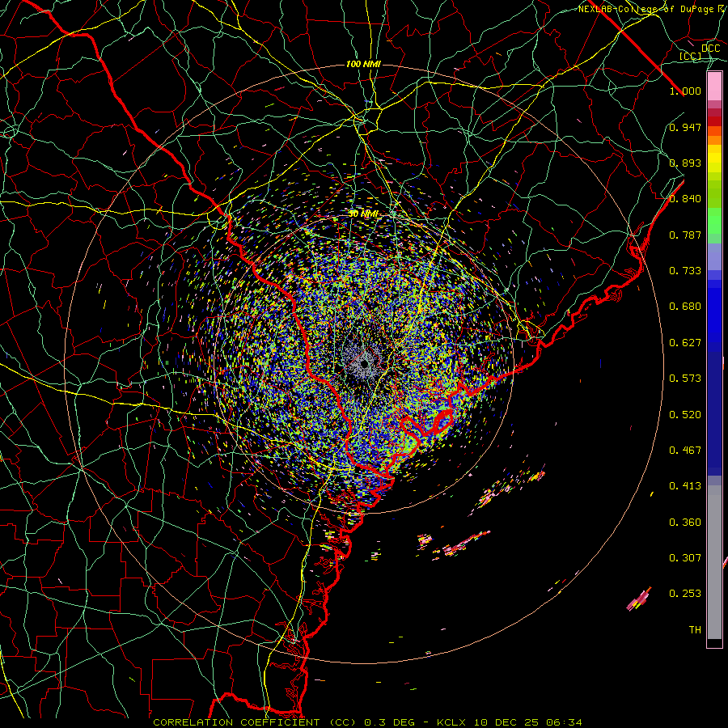Screen dimensions: 728x728
Task: Click the "TH" threshold label on the legend
Action: (695, 629)
